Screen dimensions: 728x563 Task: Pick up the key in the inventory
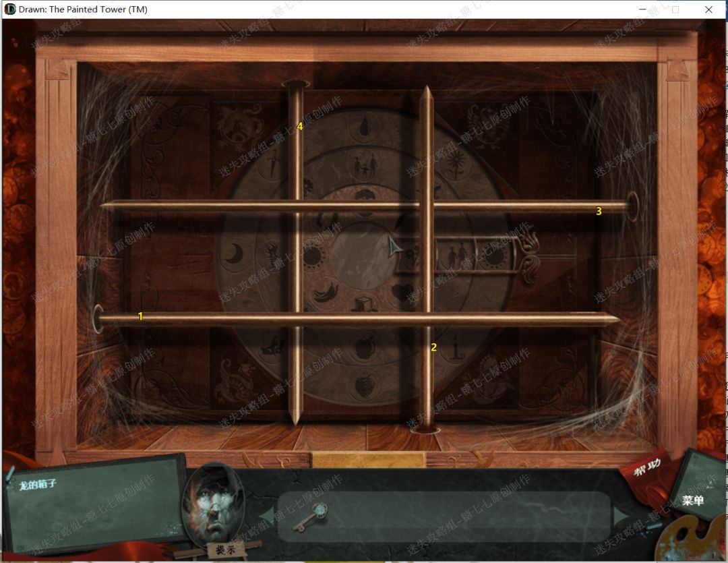(311, 516)
